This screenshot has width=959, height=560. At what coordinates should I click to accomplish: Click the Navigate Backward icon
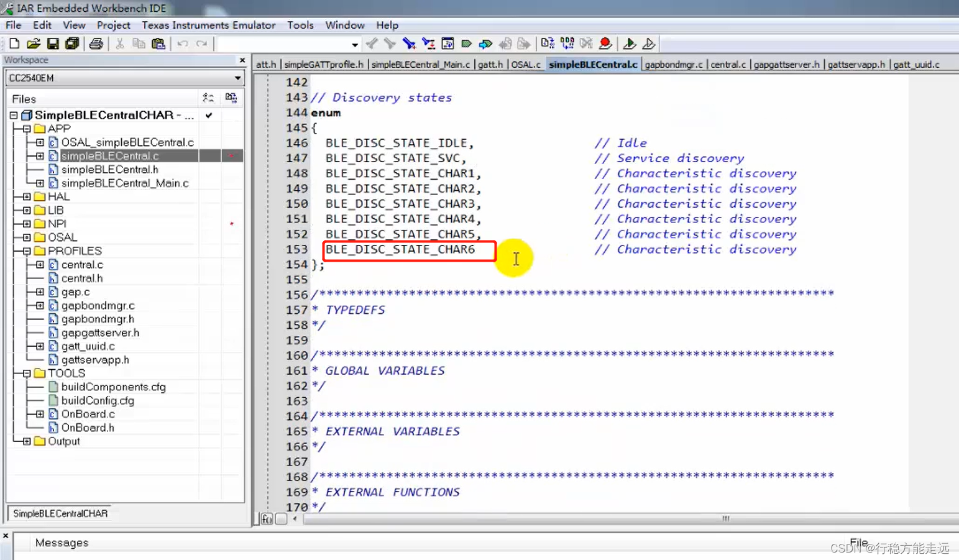[x=505, y=44]
